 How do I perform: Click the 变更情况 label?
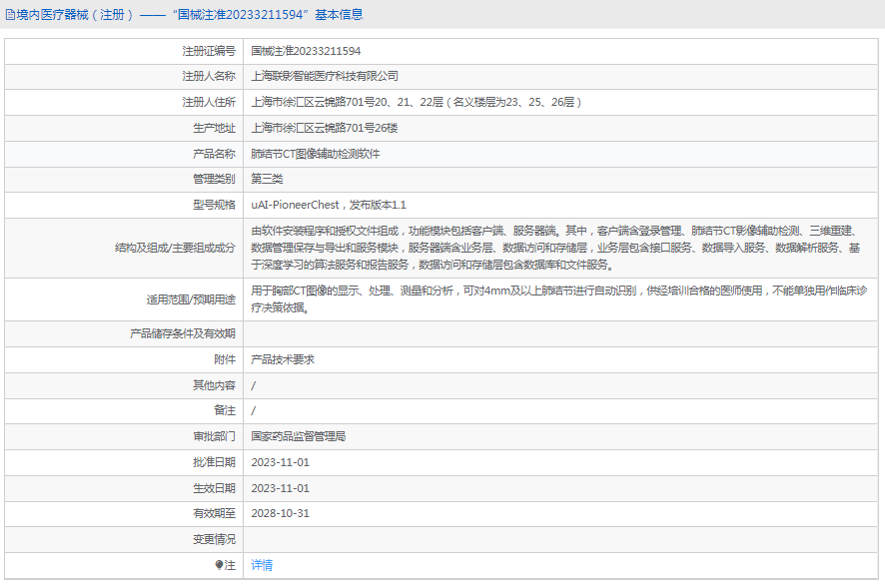click(x=214, y=539)
